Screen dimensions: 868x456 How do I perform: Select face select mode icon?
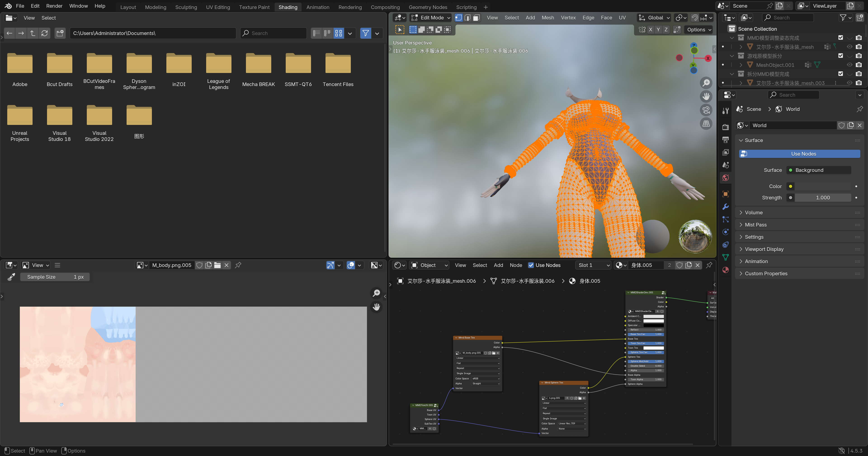(x=476, y=18)
